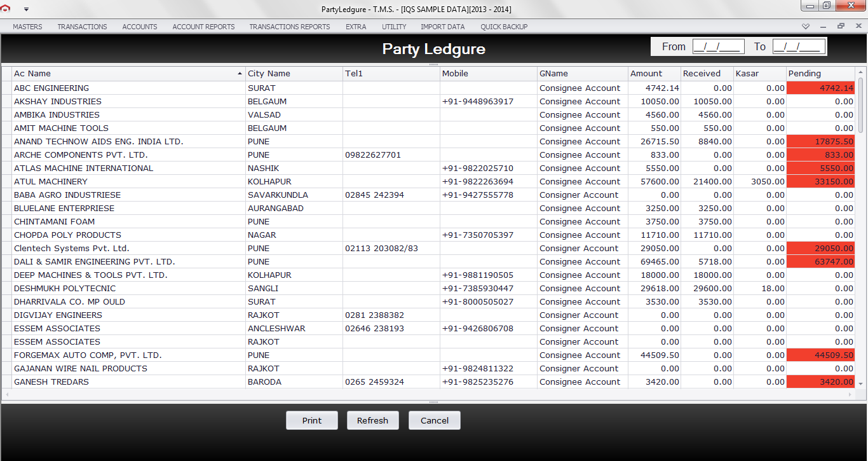Viewport: 868px width, 461px height.
Task: Select DHARRIVALA CO. MP OULD account
Action: click(69, 301)
